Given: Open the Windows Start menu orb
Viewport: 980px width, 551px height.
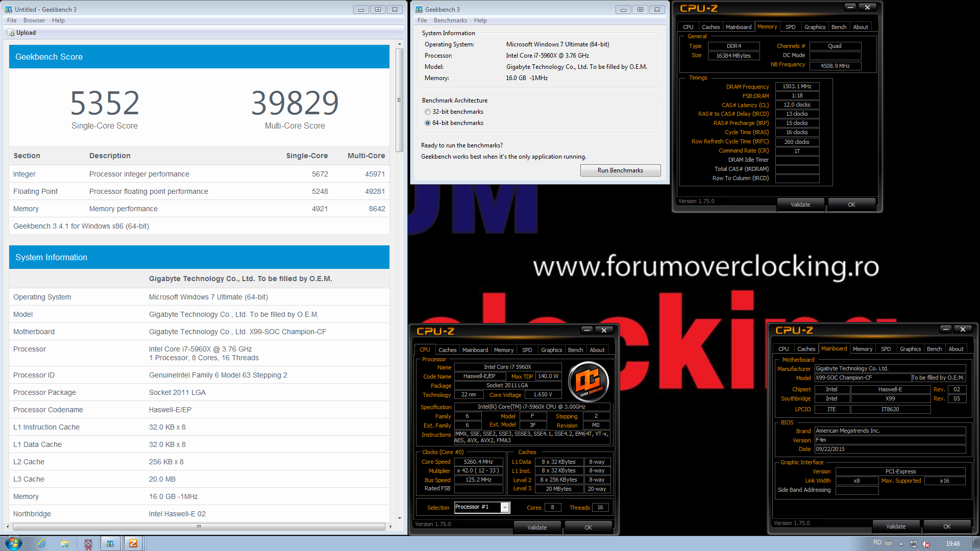Looking at the screenshot, I should (13, 543).
